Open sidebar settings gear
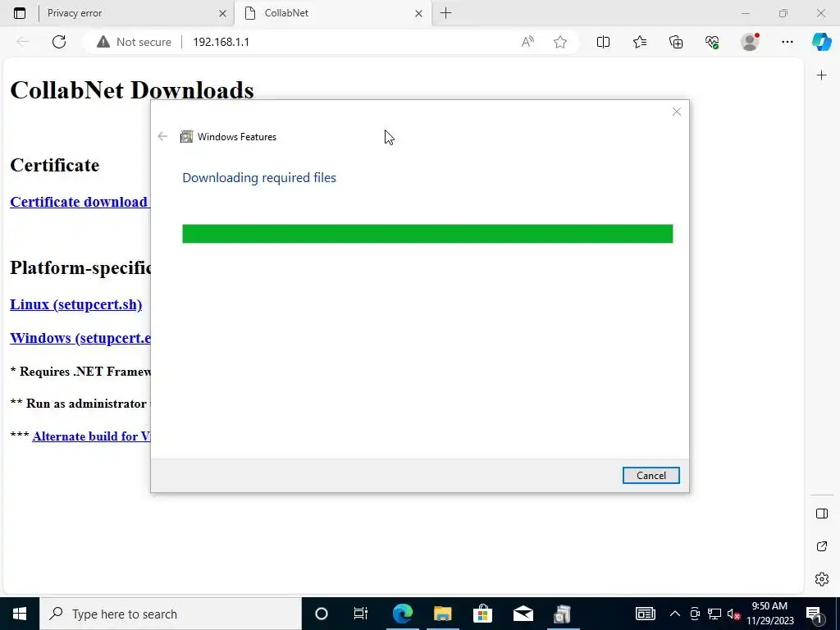 pyautogui.click(x=821, y=579)
